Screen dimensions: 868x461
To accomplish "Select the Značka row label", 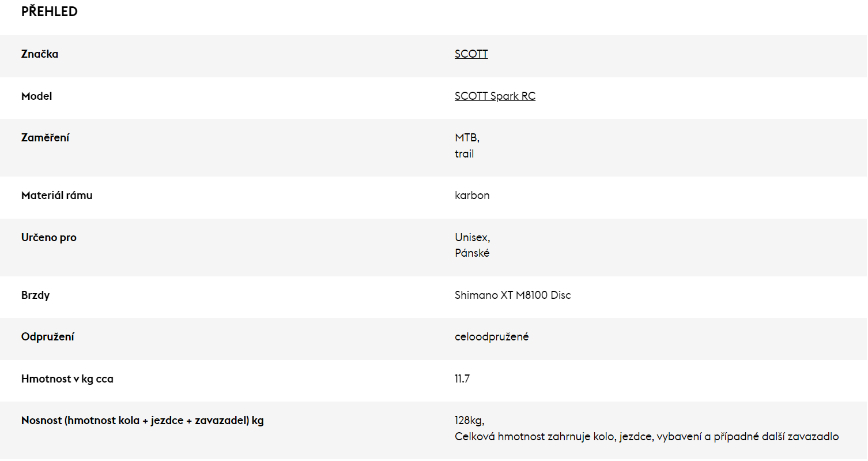I will point(40,54).
